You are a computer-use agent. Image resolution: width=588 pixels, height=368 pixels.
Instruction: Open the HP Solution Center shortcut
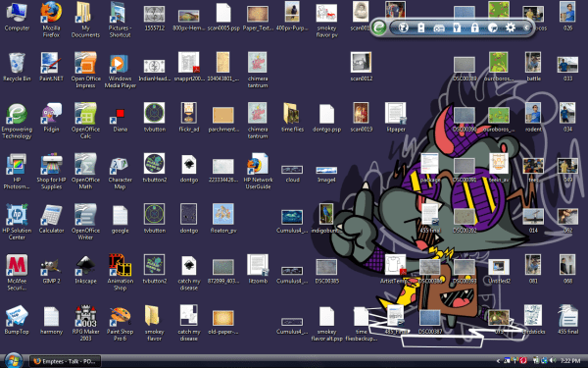tap(17, 222)
